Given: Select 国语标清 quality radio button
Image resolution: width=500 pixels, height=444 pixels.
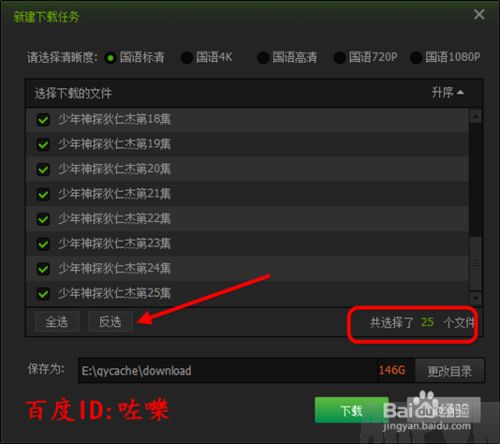Looking at the screenshot, I should [x=110, y=58].
